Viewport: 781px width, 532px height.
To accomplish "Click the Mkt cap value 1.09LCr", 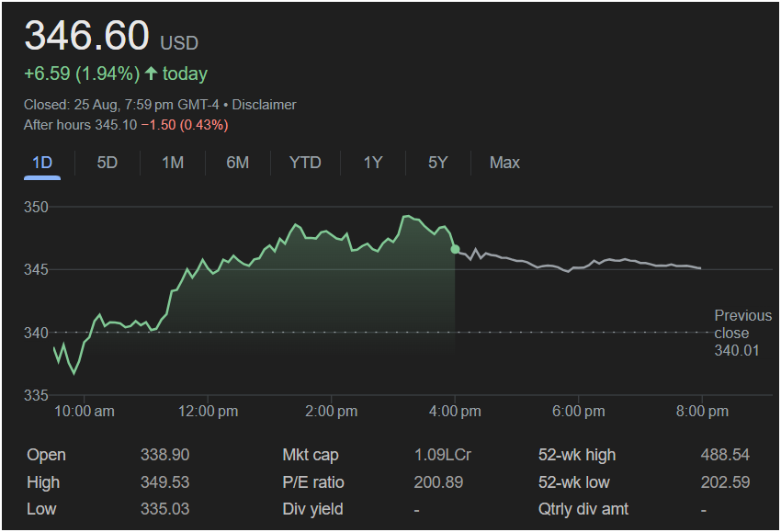I will click(443, 455).
